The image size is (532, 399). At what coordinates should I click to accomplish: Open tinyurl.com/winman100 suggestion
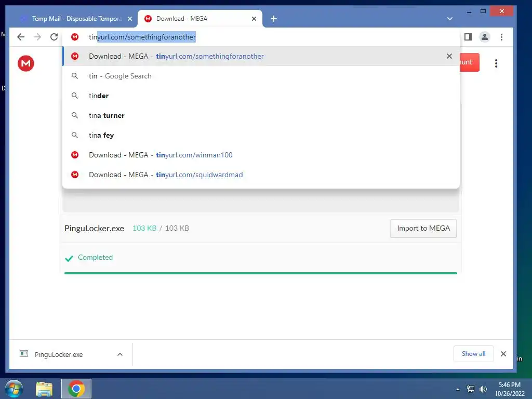(261, 155)
